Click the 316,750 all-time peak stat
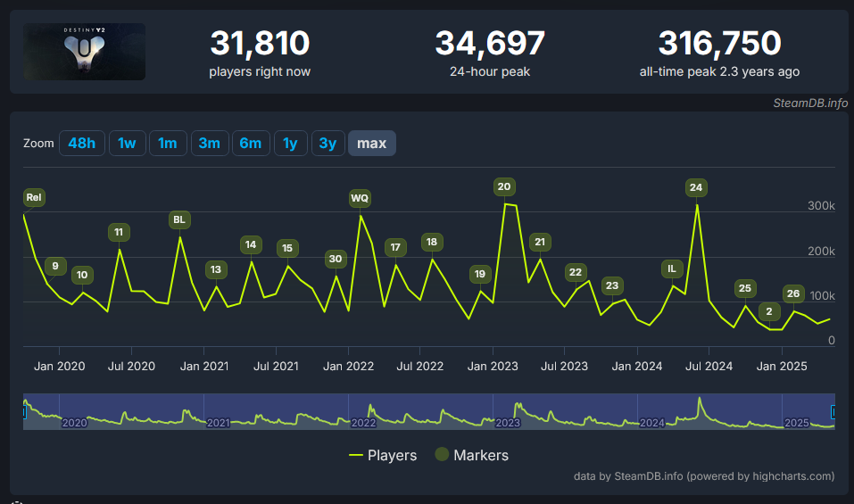This screenshot has width=854, height=504. point(719,53)
